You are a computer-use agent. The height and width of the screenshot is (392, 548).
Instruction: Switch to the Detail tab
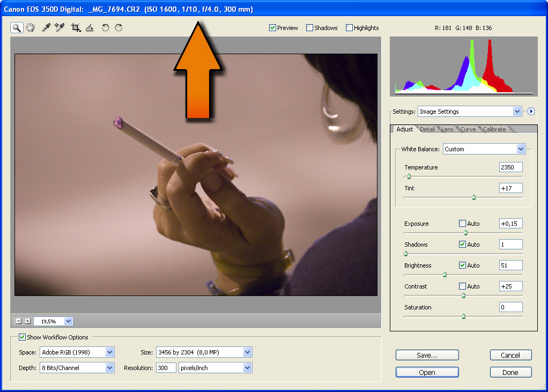(427, 129)
